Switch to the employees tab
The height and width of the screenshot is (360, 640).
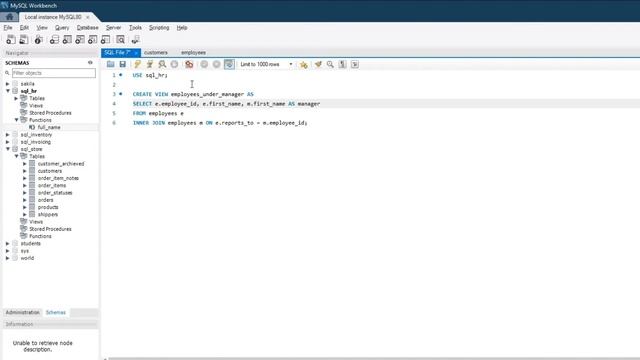click(x=193, y=53)
